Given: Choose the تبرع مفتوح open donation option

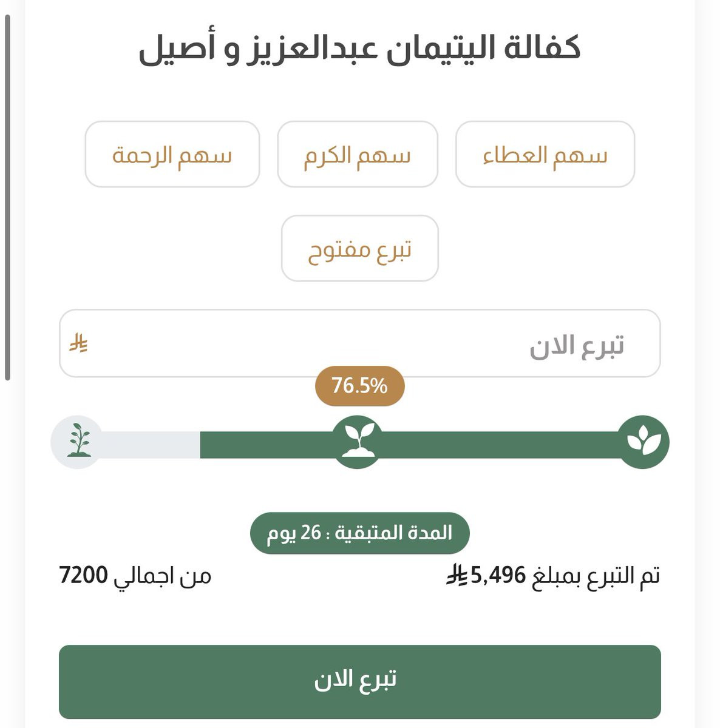Looking at the screenshot, I should pos(359,249).
